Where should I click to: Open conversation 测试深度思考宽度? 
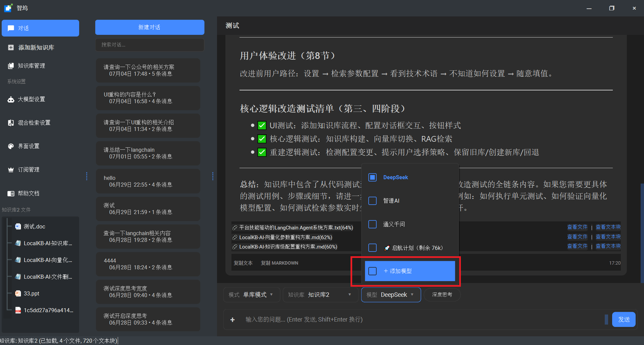tap(148, 292)
